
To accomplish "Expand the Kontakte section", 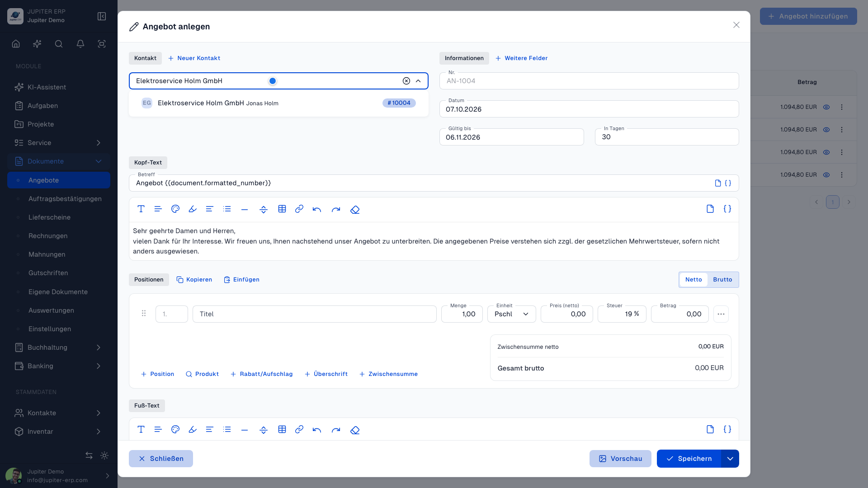I will click(x=59, y=413).
